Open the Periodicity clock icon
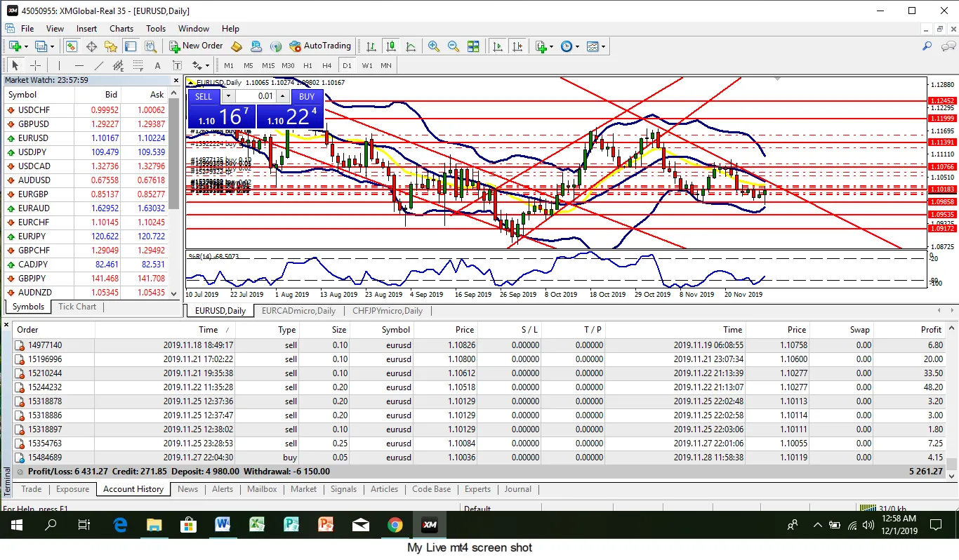The image size is (959, 560). [x=566, y=46]
